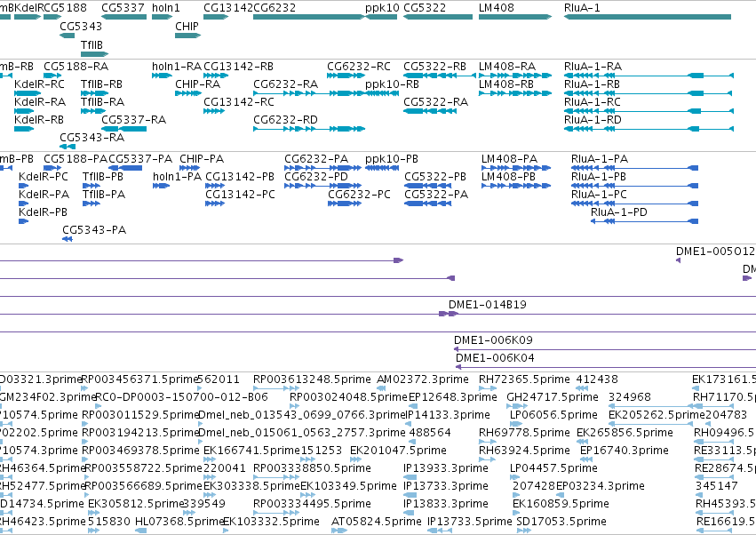The width and height of the screenshot is (756, 535).
Task: Select the SD17053.5prime EST label
Action: click(561, 522)
